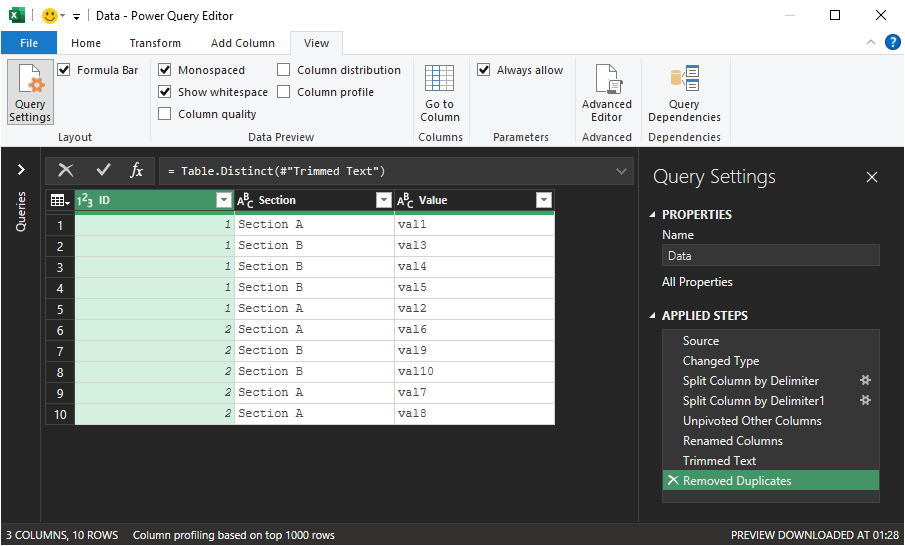Click the cell containing val8

tap(474, 414)
